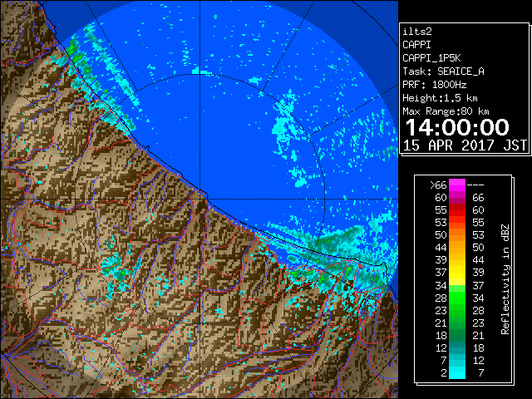
Task: Pick the red 55-60 dBZ legend swatch
Action: click(x=457, y=210)
